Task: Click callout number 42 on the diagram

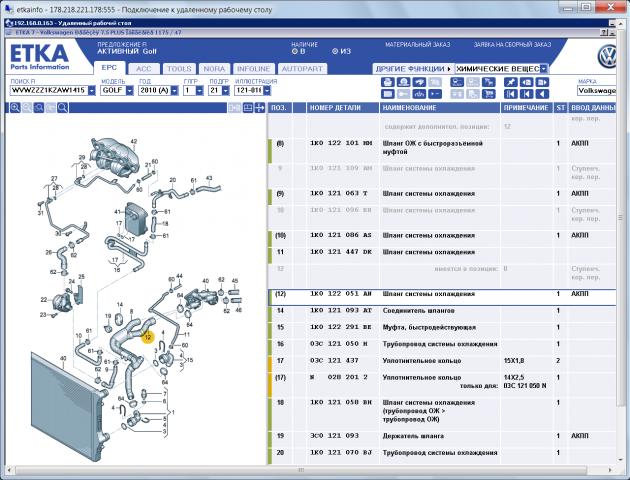Action: pyautogui.click(x=134, y=141)
